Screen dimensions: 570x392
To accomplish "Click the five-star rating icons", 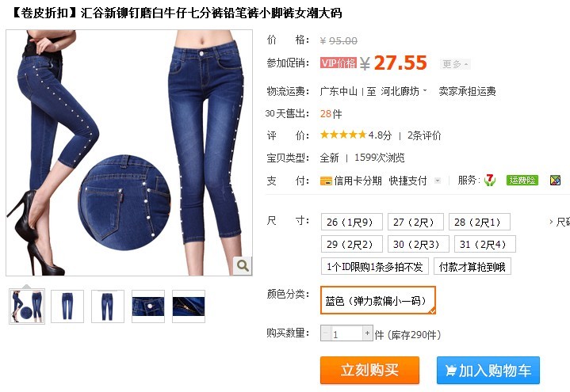I will pyautogui.click(x=343, y=135).
